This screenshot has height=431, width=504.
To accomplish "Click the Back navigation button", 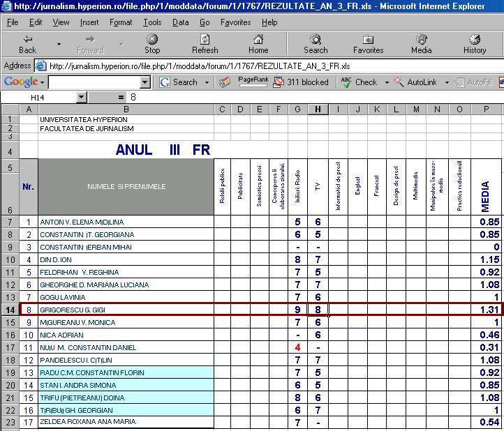I will pos(28,44).
